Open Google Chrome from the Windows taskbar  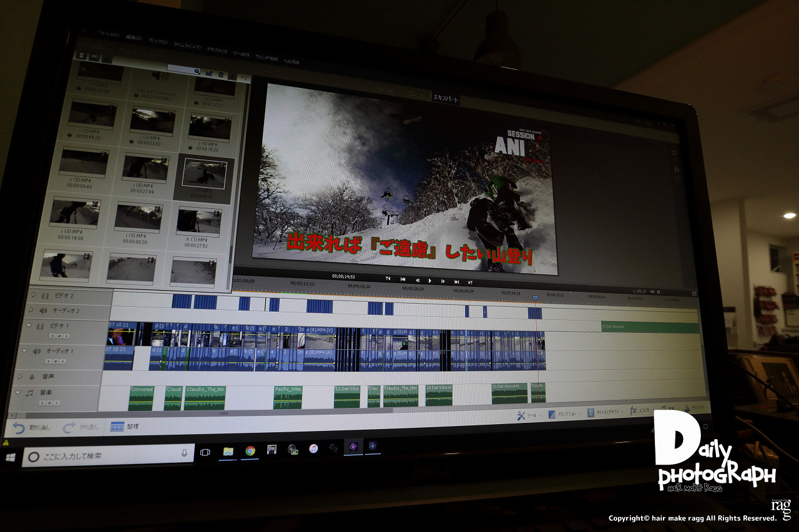click(x=250, y=451)
